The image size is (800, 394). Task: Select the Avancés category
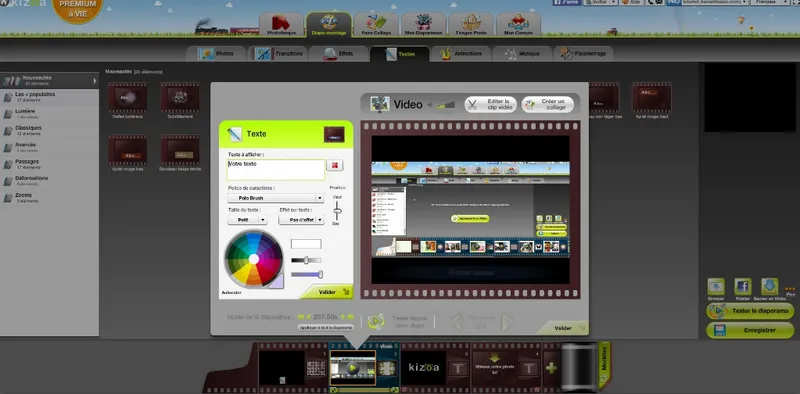[49, 147]
